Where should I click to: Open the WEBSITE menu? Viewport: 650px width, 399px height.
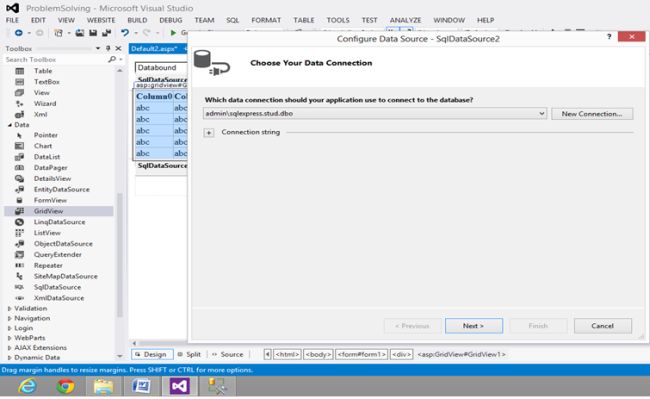[x=101, y=20]
